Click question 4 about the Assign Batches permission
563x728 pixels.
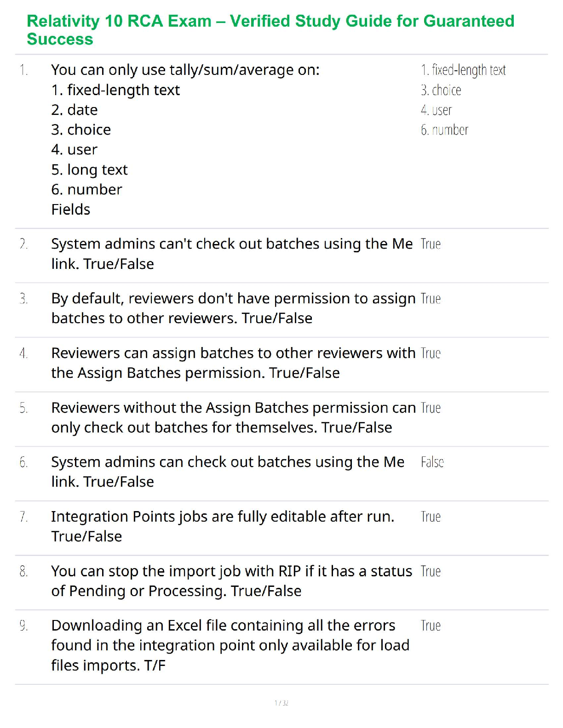(x=233, y=363)
